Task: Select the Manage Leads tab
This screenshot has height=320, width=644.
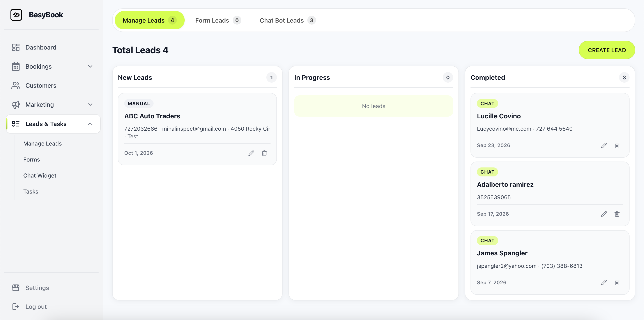Action: [149, 20]
